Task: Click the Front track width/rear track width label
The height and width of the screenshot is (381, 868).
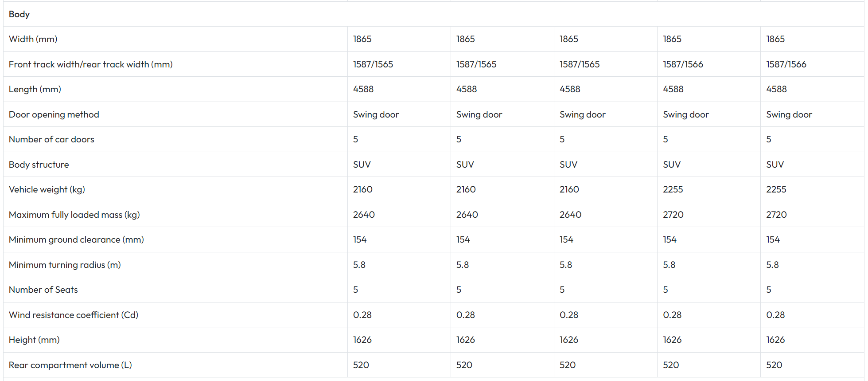Action: (x=90, y=64)
